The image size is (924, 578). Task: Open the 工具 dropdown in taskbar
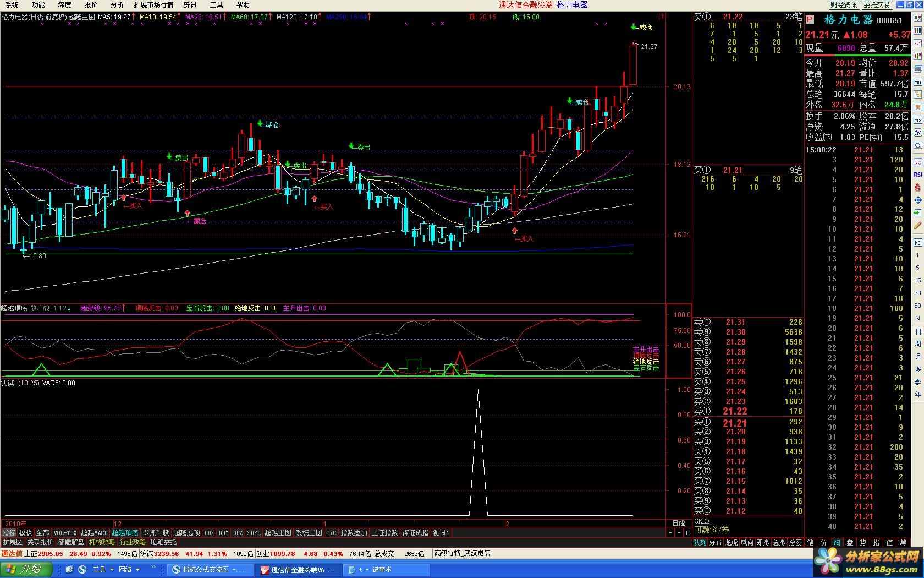tap(103, 569)
